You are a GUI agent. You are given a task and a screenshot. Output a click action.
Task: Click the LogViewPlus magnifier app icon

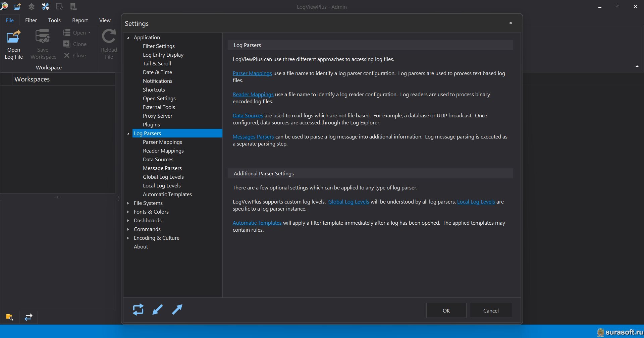pyautogui.click(x=4, y=6)
